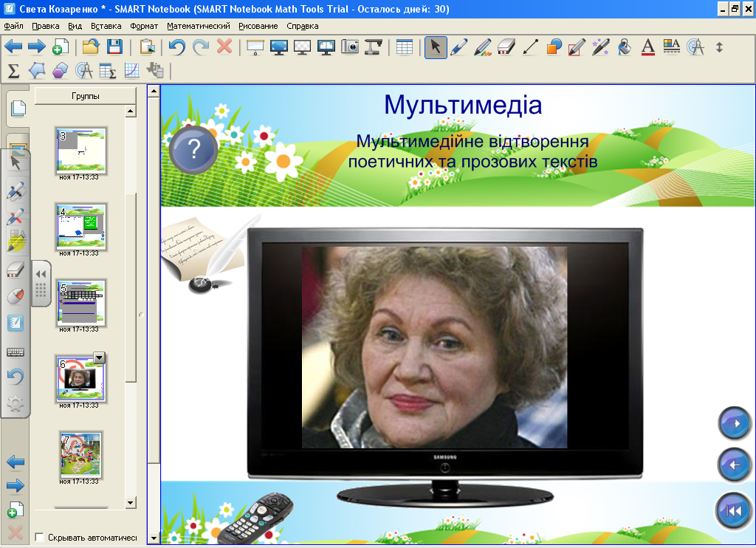The width and height of the screenshot is (756, 548).
Task: Open the Правка menu
Action: coord(45,26)
